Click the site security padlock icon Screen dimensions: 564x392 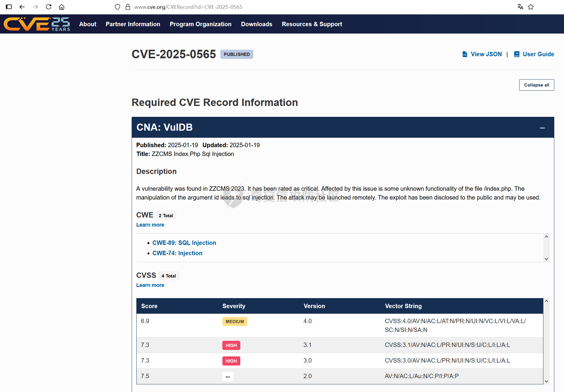(x=128, y=7)
